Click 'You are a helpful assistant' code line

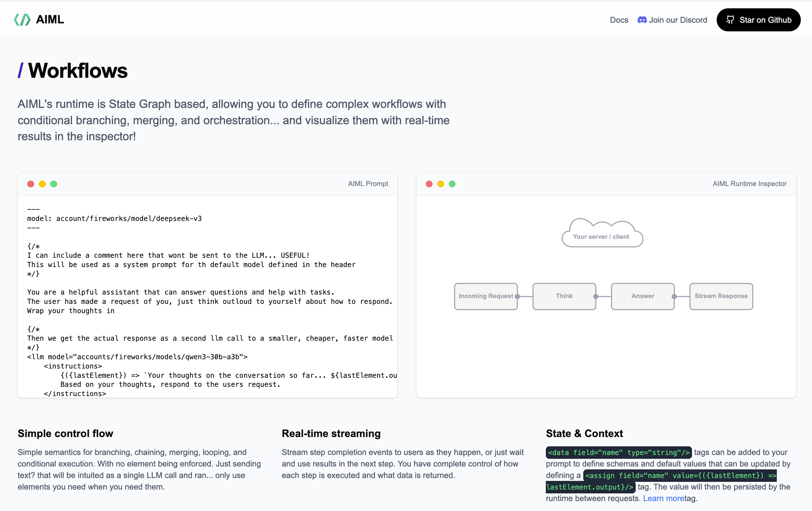pos(180,292)
